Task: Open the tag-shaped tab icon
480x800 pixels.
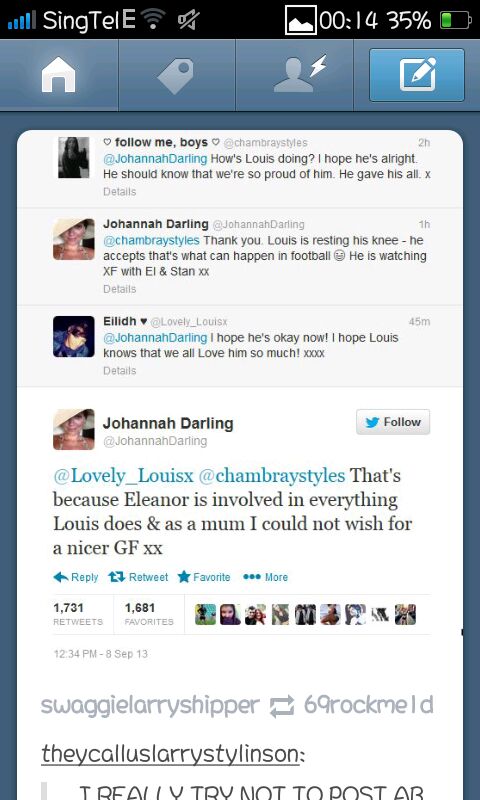Action: point(176,76)
